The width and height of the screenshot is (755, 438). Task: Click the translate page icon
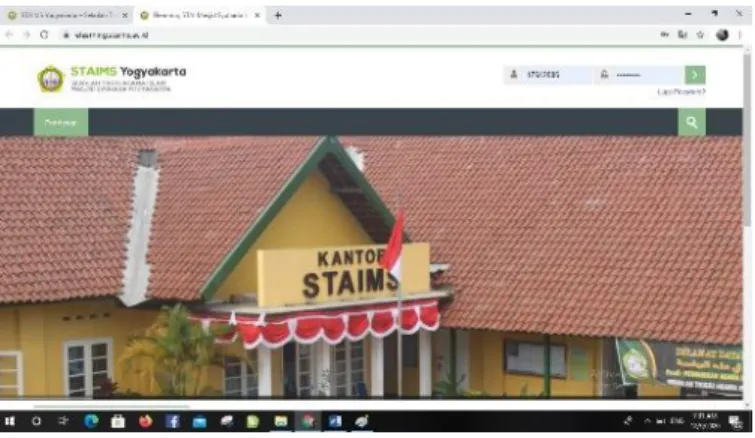point(682,35)
